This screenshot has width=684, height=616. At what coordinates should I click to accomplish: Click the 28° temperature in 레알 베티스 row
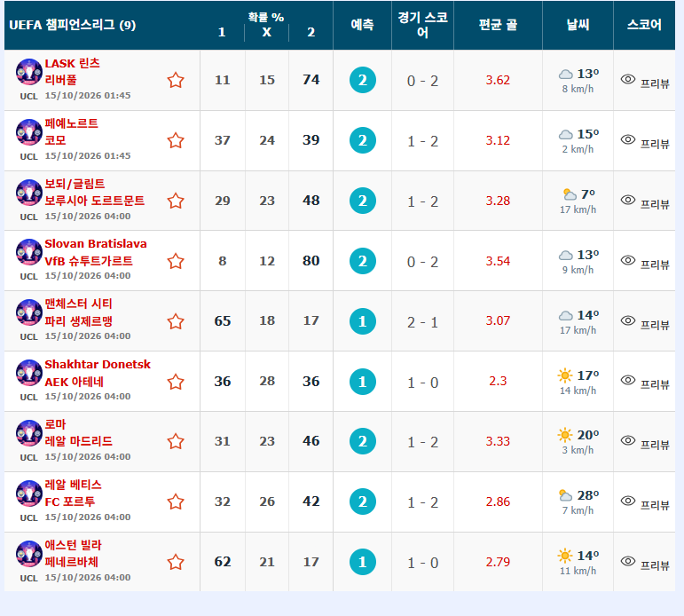[588, 495]
